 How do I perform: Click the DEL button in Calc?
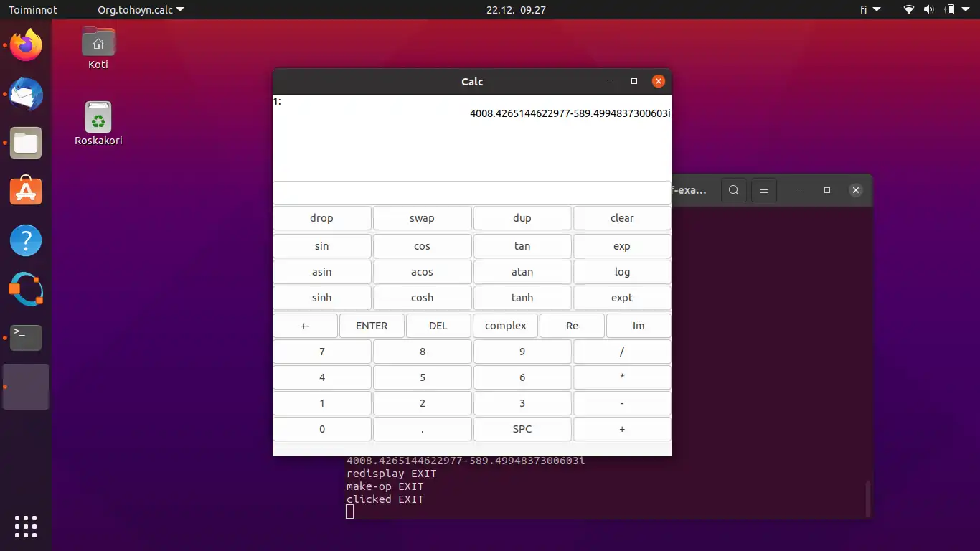pos(438,326)
